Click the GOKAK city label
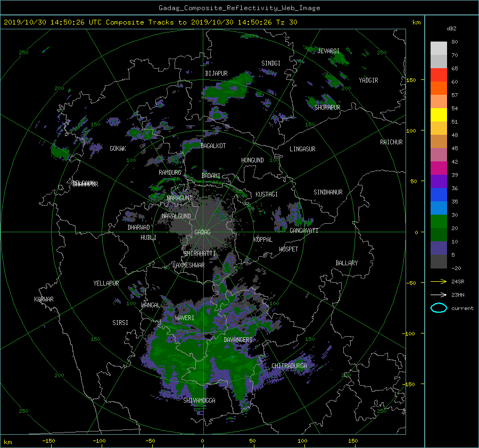The image size is (479, 448). pos(118,149)
